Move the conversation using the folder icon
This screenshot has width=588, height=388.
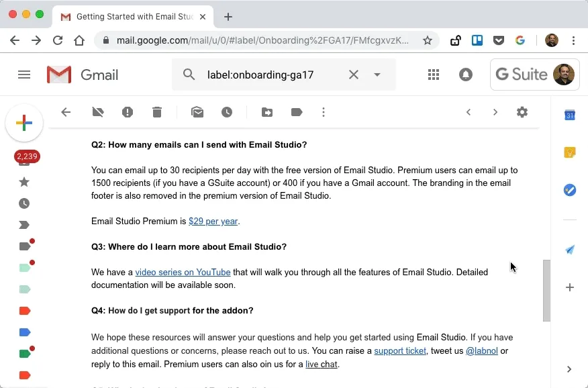267,112
